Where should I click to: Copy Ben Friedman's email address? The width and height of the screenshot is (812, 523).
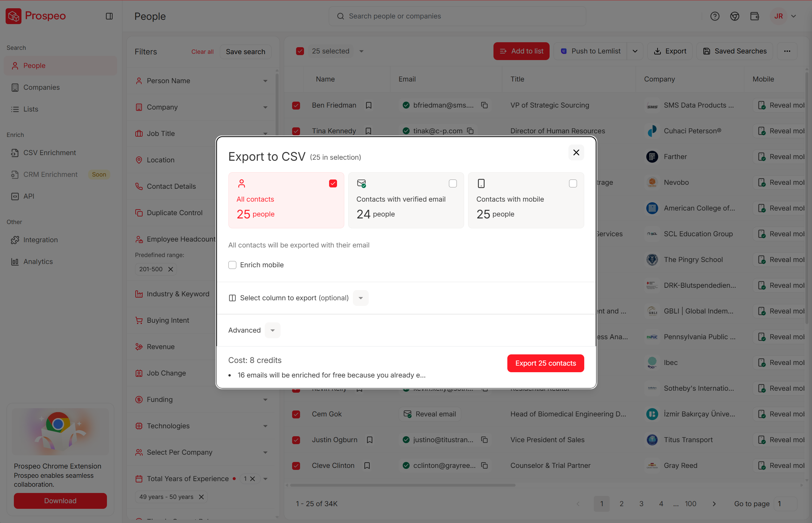coord(485,105)
